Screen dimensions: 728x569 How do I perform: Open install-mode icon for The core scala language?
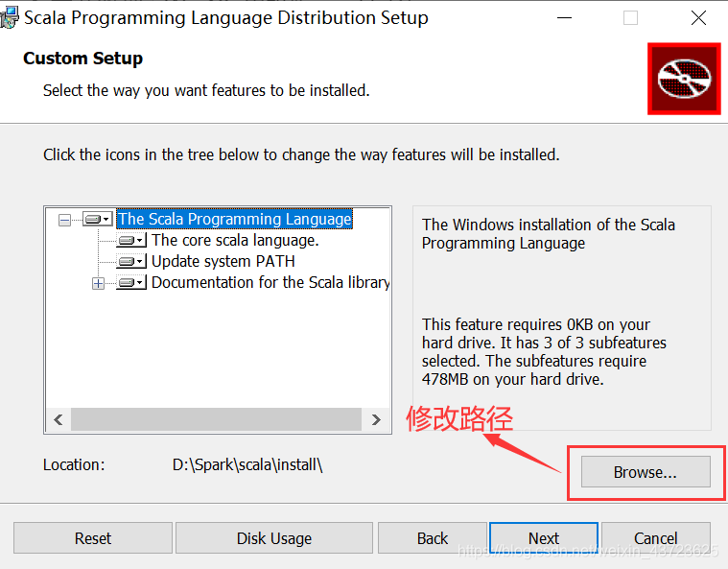131,240
